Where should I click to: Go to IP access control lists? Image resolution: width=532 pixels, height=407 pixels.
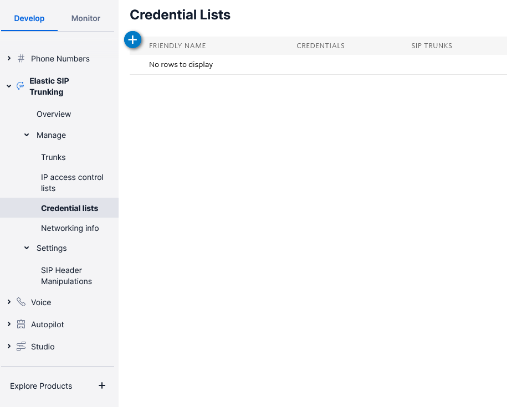(x=72, y=183)
